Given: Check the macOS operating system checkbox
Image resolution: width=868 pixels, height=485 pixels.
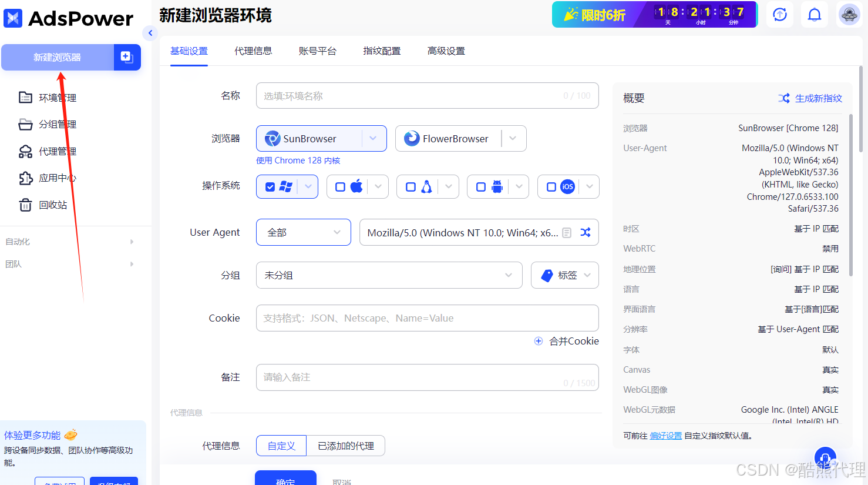Looking at the screenshot, I should pos(340,187).
